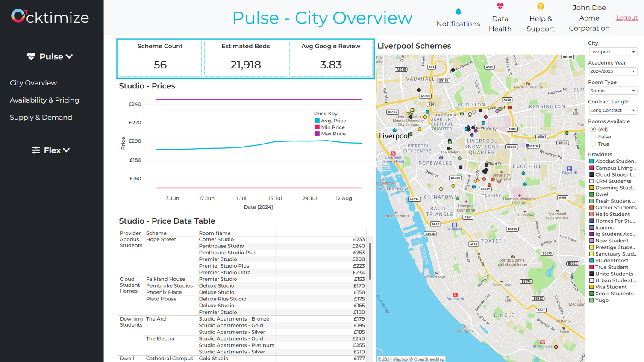644x362 pixels.
Task: Click the Pembroke Studios scheme cell
Action: 169,286
